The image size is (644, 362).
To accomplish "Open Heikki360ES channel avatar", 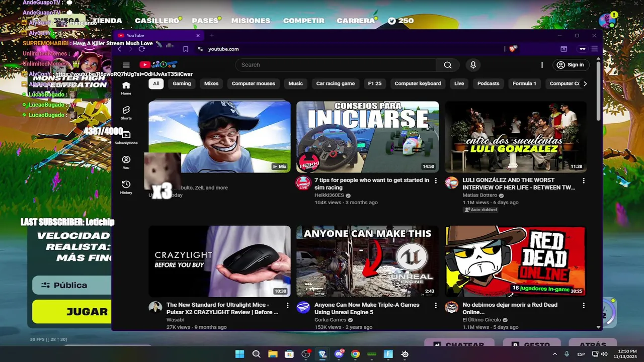I will tap(303, 183).
